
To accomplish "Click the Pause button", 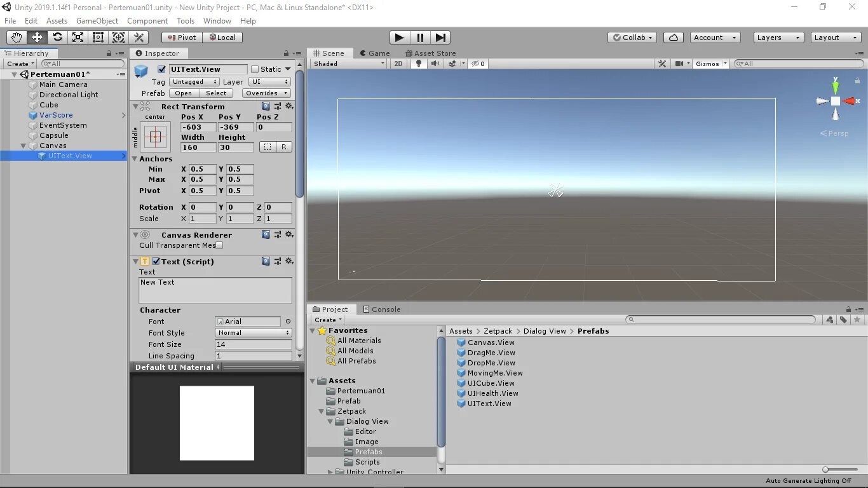I will 419,37.
